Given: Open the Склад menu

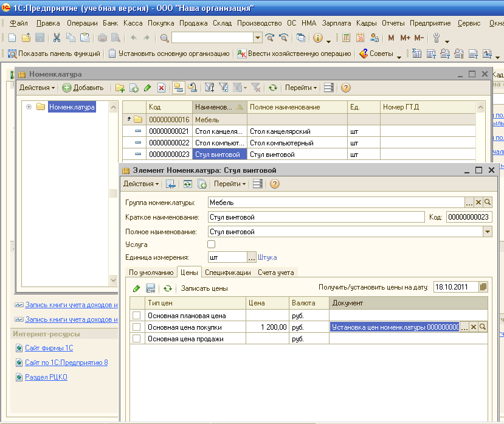Looking at the screenshot, I should [222, 23].
